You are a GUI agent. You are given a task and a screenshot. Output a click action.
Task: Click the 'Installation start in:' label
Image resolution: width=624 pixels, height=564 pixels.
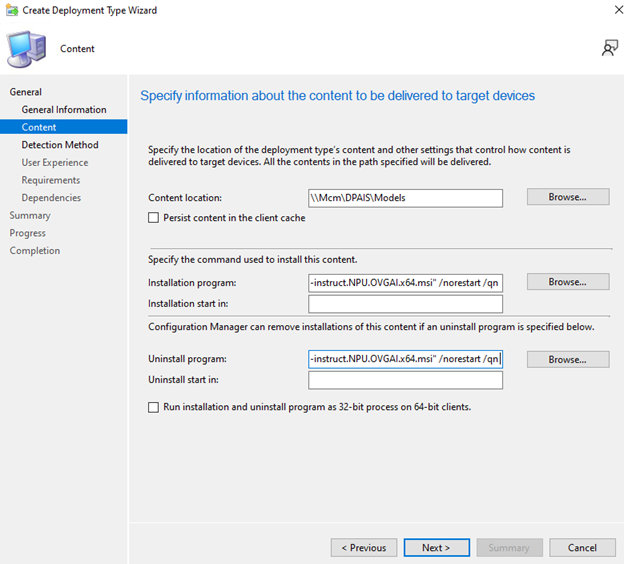click(188, 304)
